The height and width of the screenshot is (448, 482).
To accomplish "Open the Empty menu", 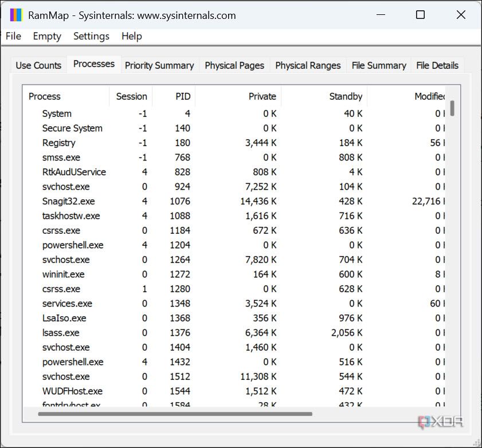I will tap(46, 36).
